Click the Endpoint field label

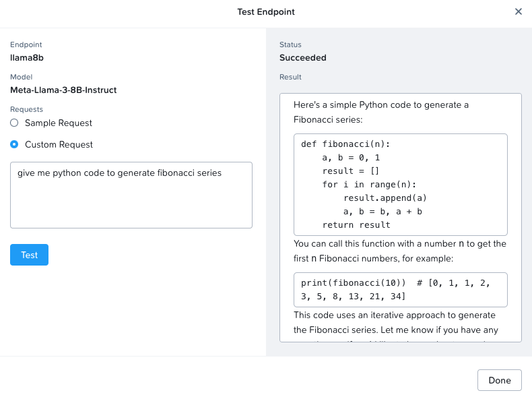[x=26, y=45]
